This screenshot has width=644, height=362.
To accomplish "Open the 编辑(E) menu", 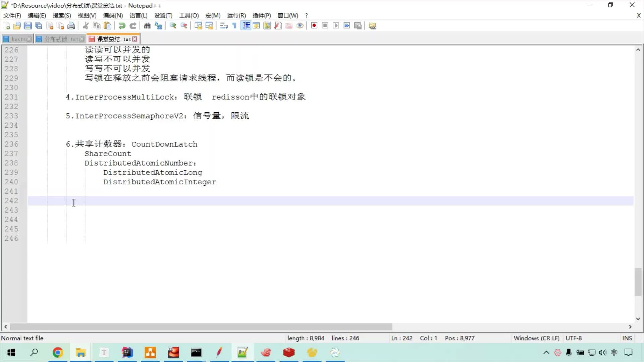I will 37,15.
